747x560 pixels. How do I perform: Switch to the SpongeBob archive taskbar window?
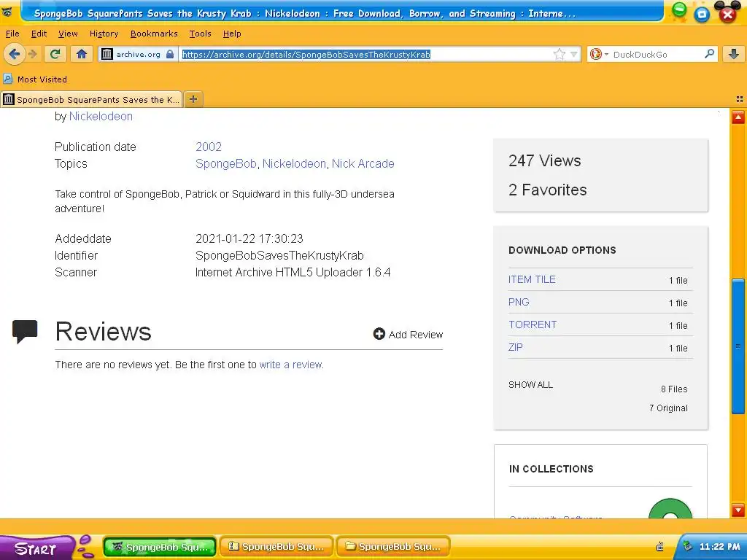click(x=276, y=547)
